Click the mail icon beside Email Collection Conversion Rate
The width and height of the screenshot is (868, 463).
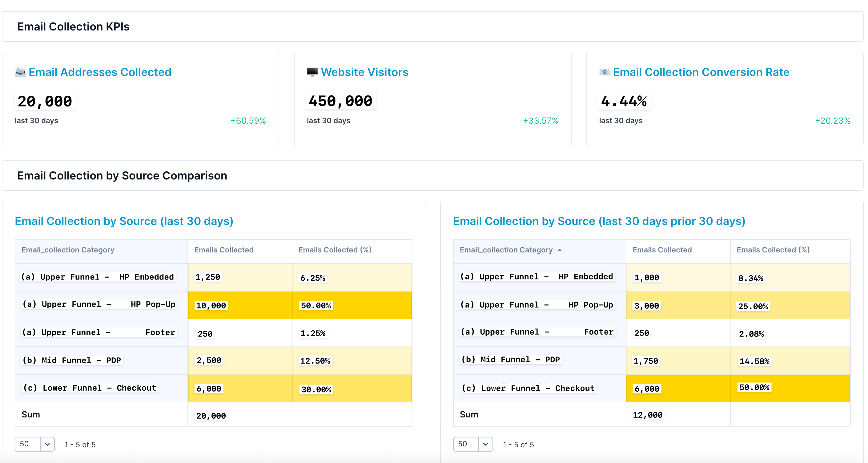click(x=605, y=72)
